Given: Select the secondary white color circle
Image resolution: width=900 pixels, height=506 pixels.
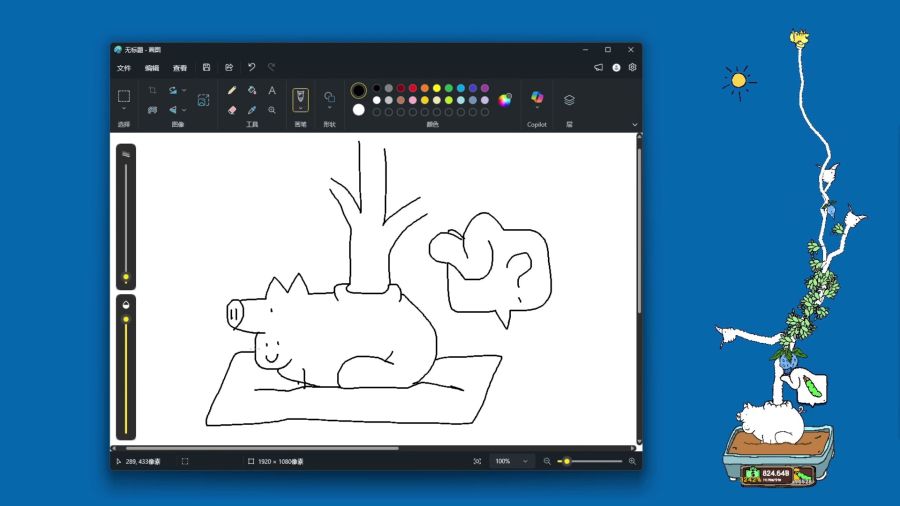Looking at the screenshot, I should pyautogui.click(x=358, y=110).
